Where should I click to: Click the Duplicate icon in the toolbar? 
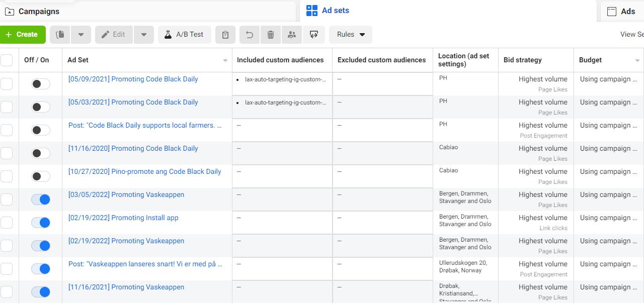[x=60, y=35]
